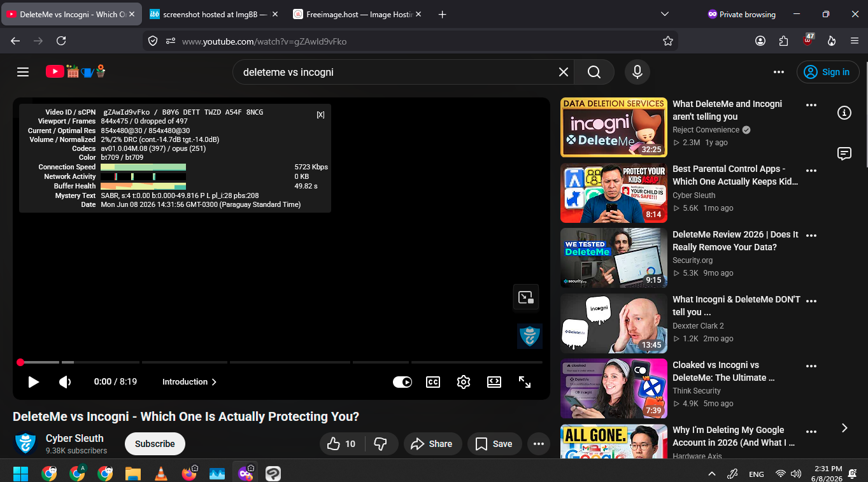The image size is (868, 482).
Task: Open the browser account icon
Action: [760, 41]
